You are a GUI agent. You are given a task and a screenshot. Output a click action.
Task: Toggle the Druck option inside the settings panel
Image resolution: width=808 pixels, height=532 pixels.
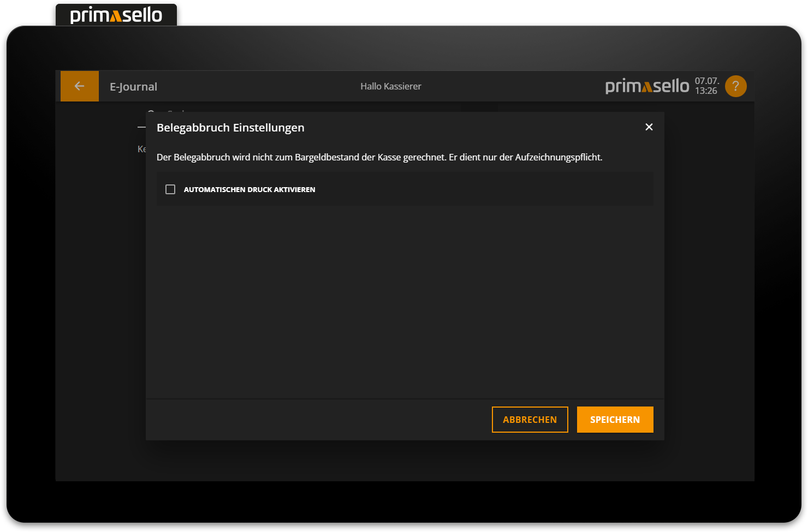(x=170, y=189)
